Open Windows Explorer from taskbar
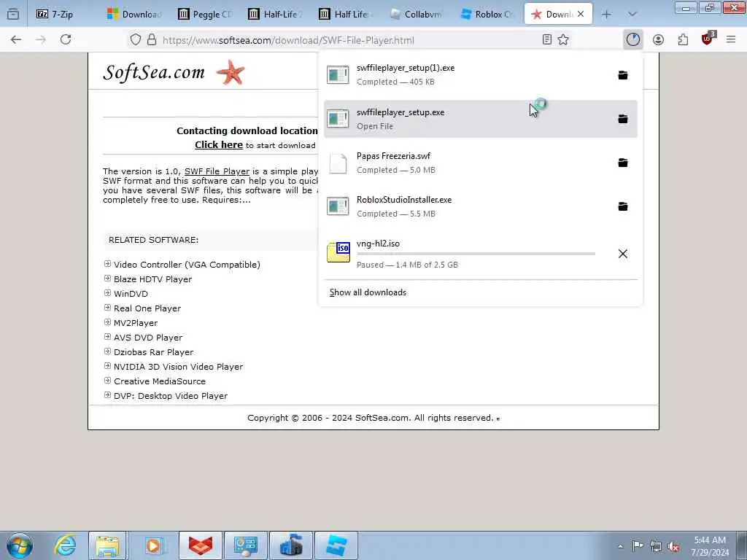The width and height of the screenshot is (747, 560). (x=108, y=545)
